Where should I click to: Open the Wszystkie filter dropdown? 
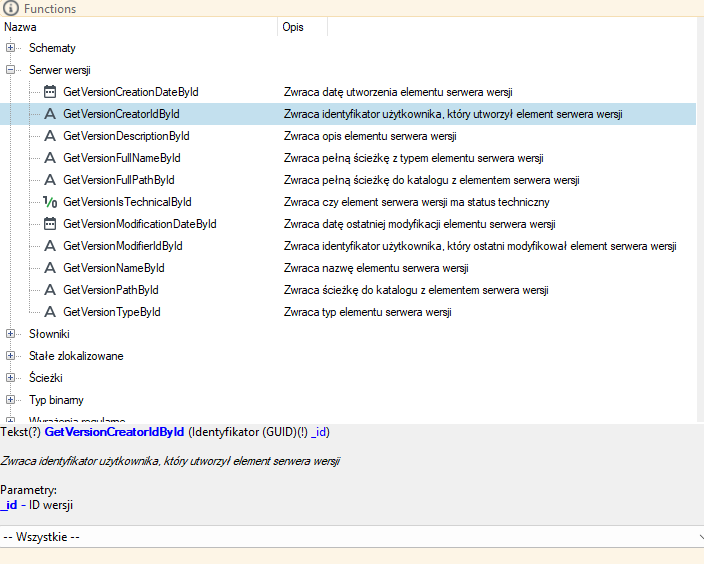point(352,537)
